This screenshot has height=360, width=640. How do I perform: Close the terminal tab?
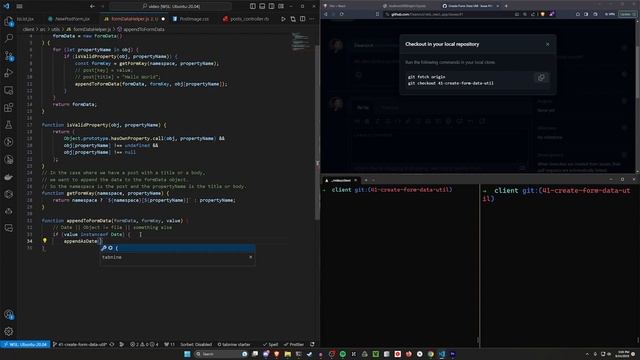[356, 180]
